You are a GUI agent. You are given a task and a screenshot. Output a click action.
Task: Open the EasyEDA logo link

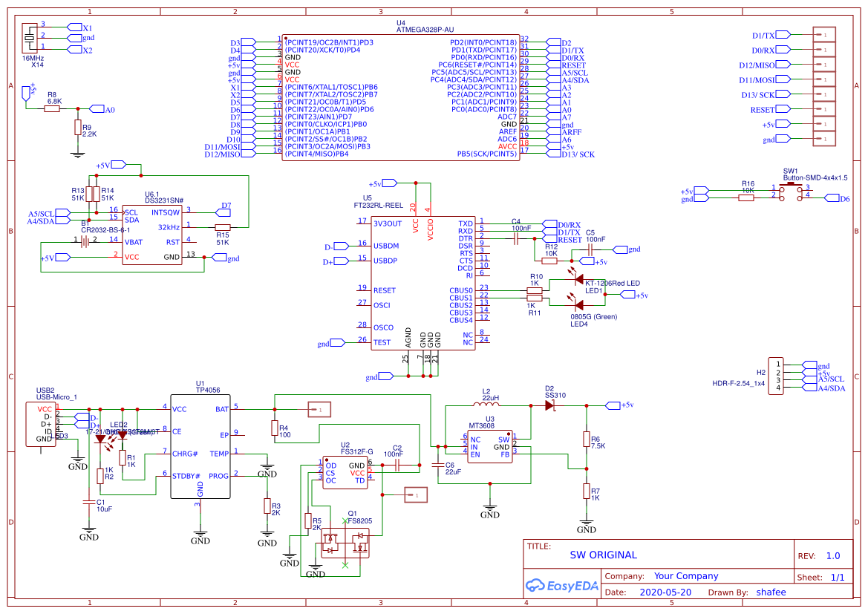(562, 586)
